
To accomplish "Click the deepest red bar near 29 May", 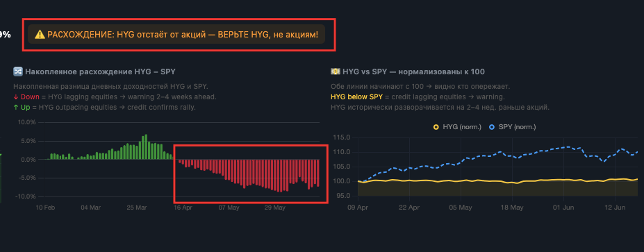I will pyautogui.click(x=281, y=176).
